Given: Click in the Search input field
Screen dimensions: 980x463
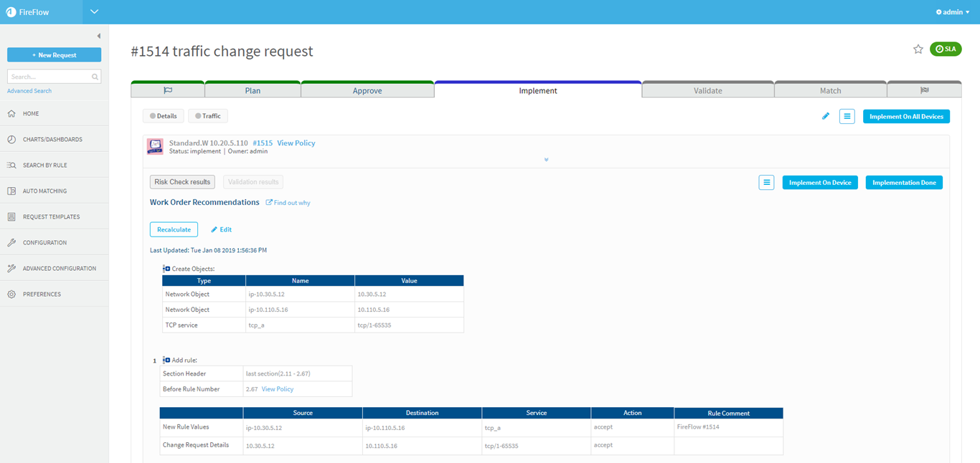Looking at the screenshot, I should (49, 77).
